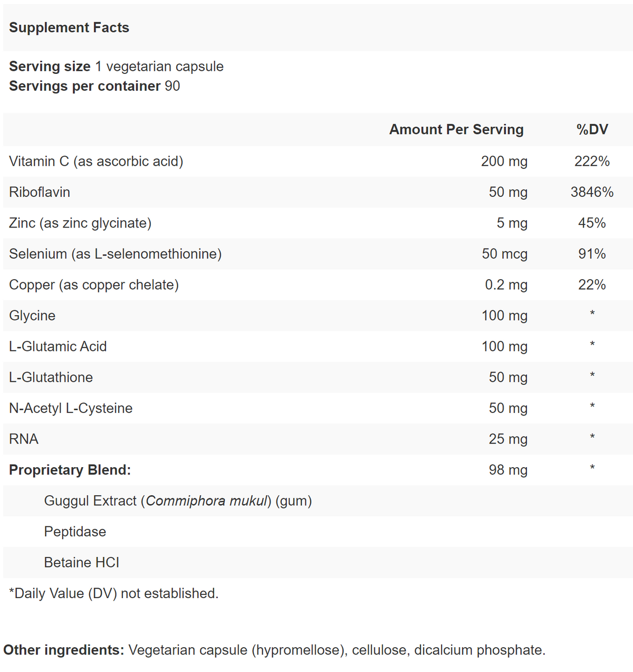633x672 pixels.
Task: Click the Amount Per Serving column header
Action: 456,129
